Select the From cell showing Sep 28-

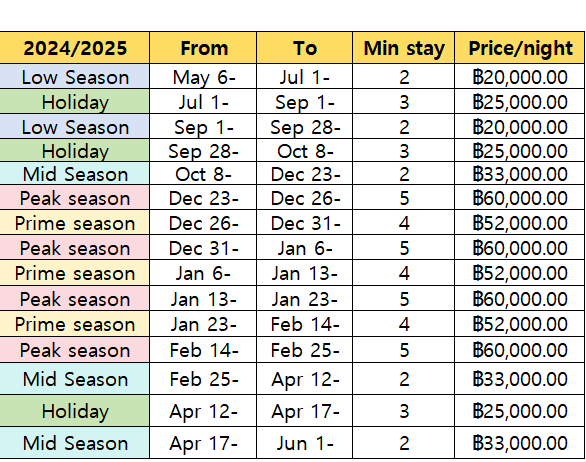click(203, 151)
